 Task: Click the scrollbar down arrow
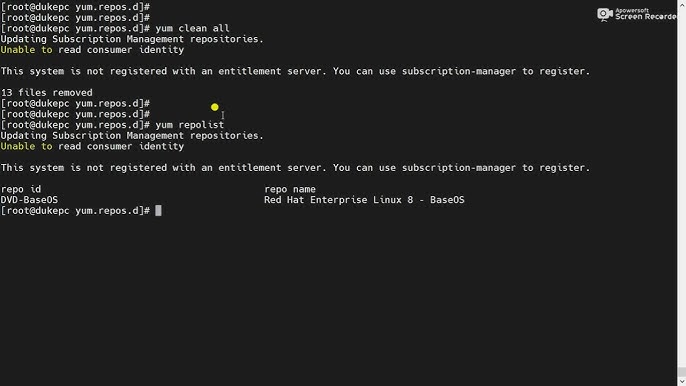[682, 382]
